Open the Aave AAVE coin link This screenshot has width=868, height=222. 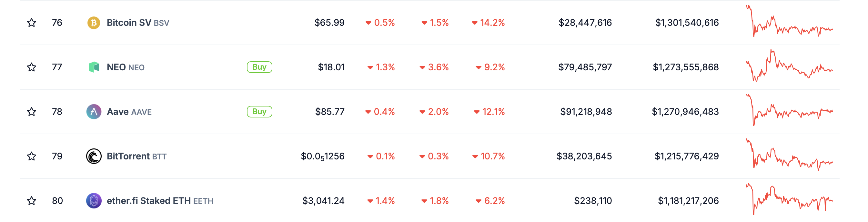[129, 112]
